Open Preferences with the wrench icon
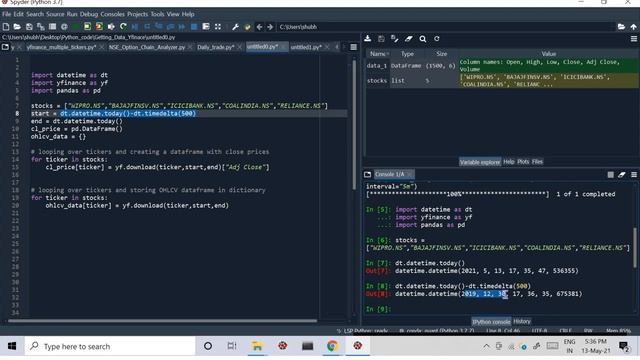 (x=236, y=27)
